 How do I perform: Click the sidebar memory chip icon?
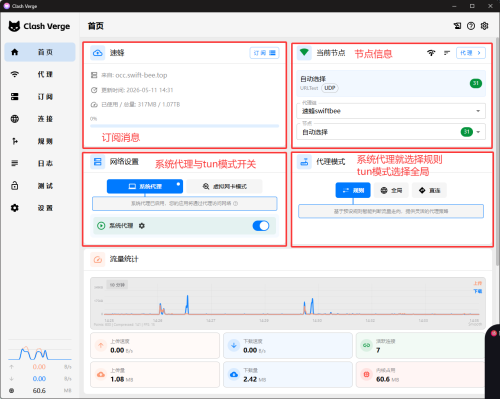[12, 391]
